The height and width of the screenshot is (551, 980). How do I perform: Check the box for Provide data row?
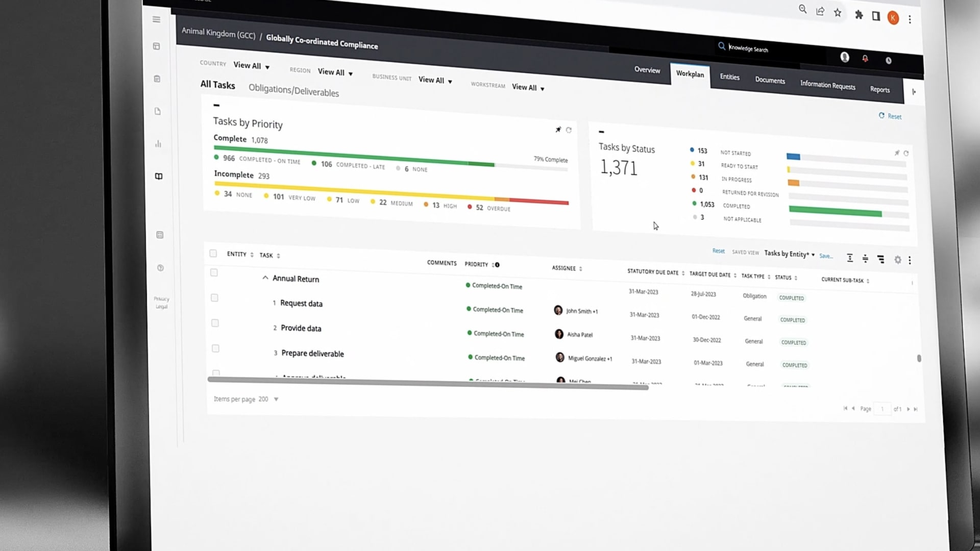pos(215,323)
